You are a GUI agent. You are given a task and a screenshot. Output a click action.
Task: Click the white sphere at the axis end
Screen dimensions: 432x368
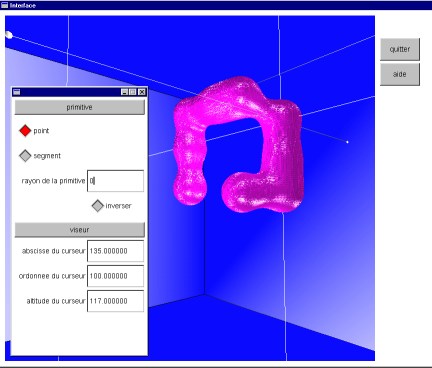coord(9,35)
